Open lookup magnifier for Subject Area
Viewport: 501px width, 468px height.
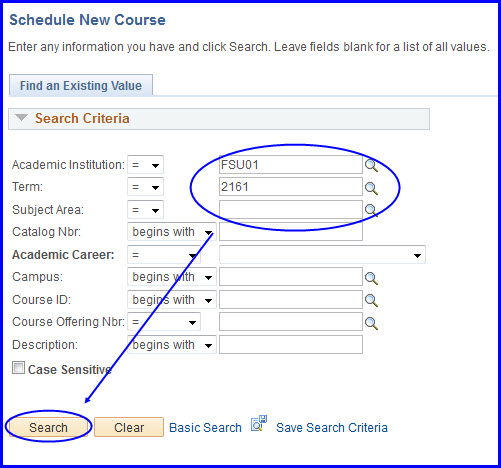tap(371, 210)
